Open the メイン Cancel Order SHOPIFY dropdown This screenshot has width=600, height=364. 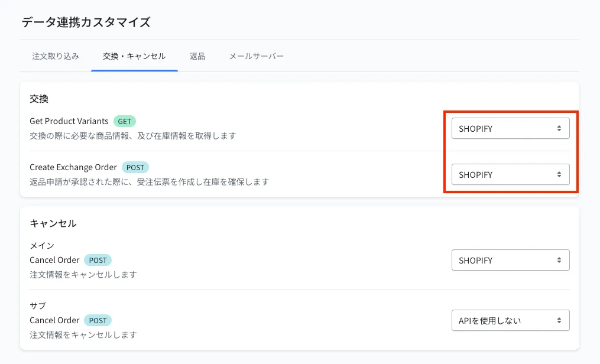pos(511,260)
